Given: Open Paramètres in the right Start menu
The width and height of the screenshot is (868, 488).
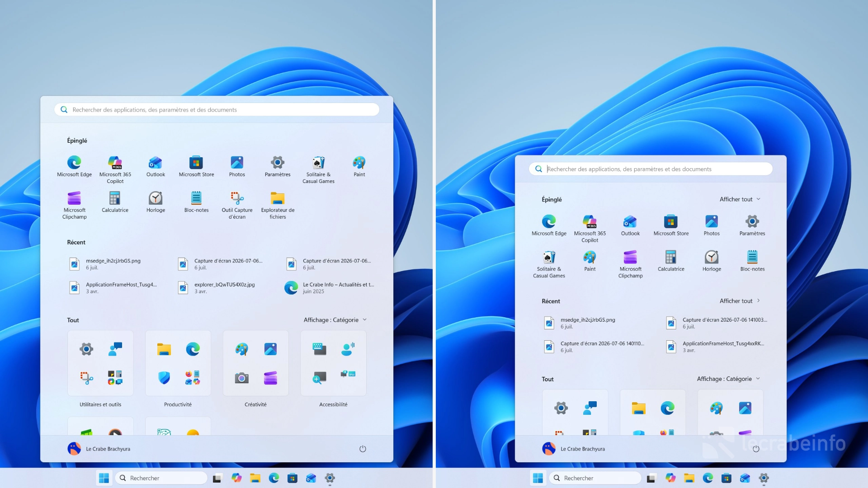Looking at the screenshot, I should click(752, 225).
